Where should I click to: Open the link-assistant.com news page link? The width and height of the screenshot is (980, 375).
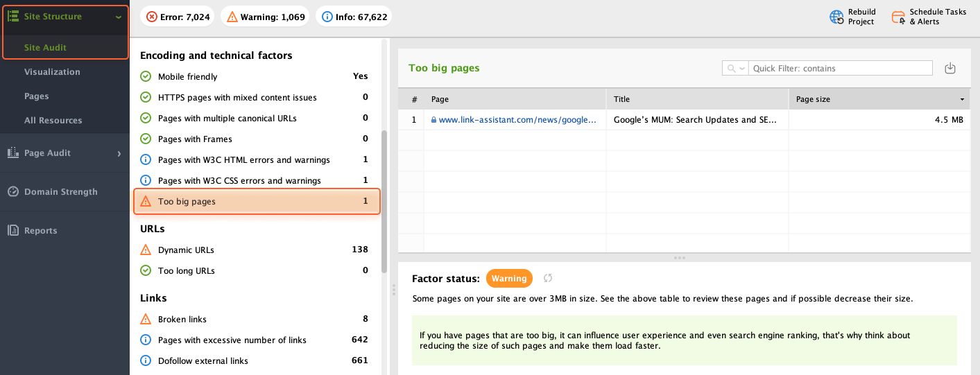tap(517, 119)
